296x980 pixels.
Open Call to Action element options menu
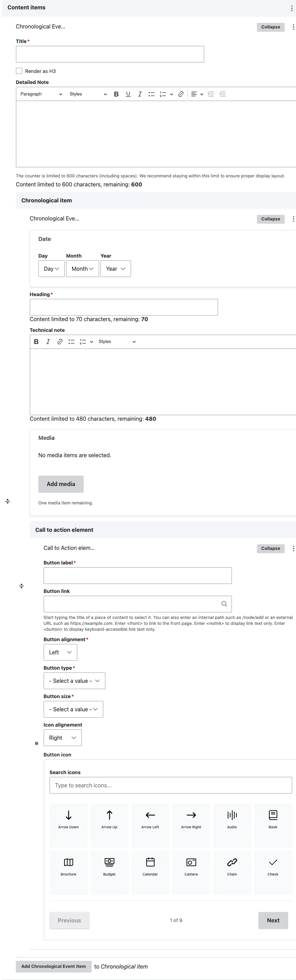point(293,548)
